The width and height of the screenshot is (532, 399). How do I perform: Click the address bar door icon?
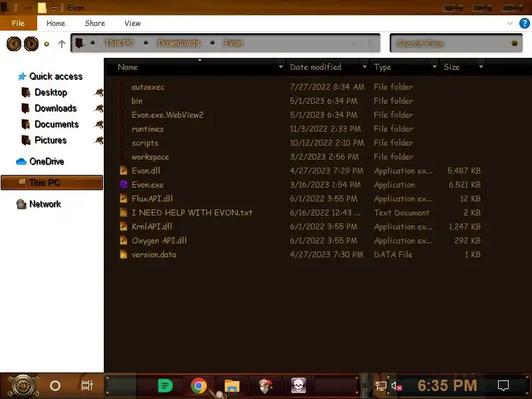(x=79, y=43)
